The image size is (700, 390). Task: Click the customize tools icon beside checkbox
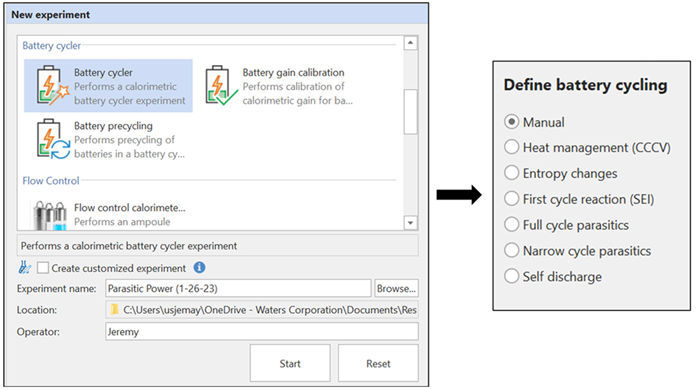click(x=25, y=268)
